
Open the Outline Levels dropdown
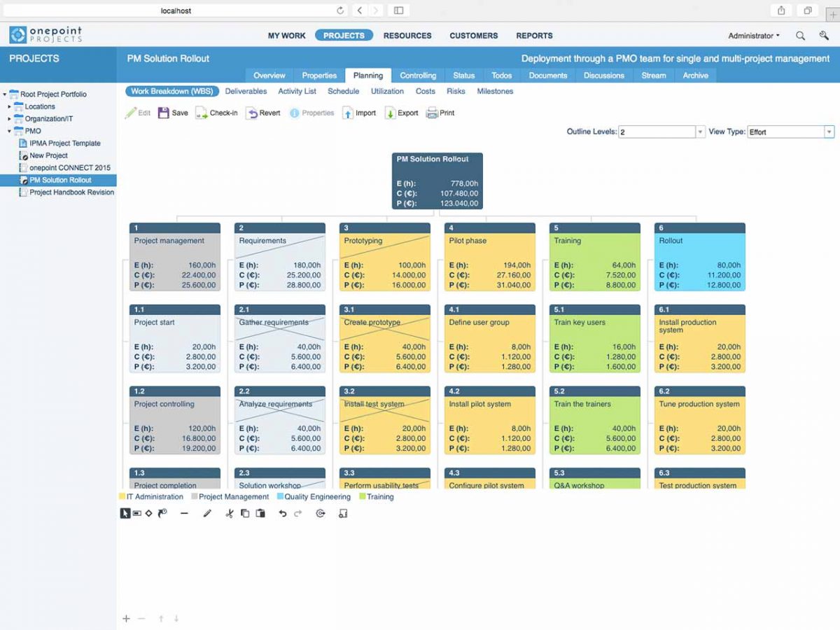pyautogui.click(x=699, y=132)
